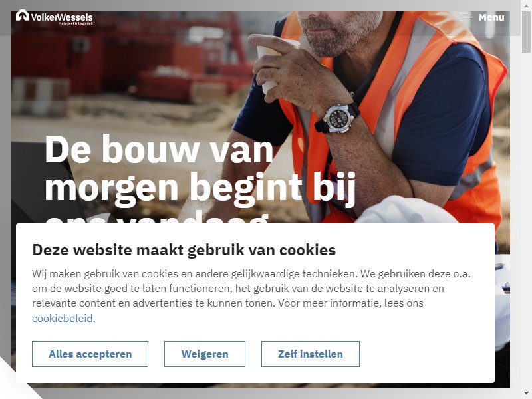Click the blurred red crane in background photo
Screen dimensions: 532x399
(x=136, y=58)
